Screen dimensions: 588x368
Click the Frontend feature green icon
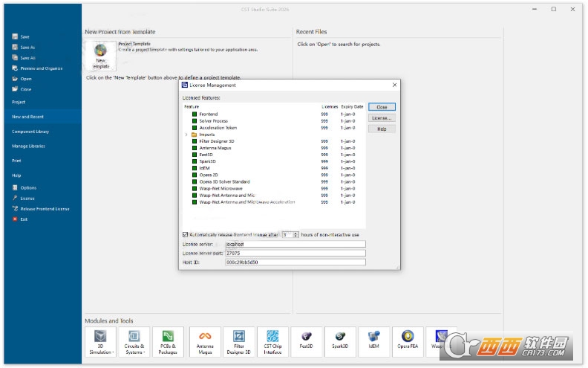[195, 114]
